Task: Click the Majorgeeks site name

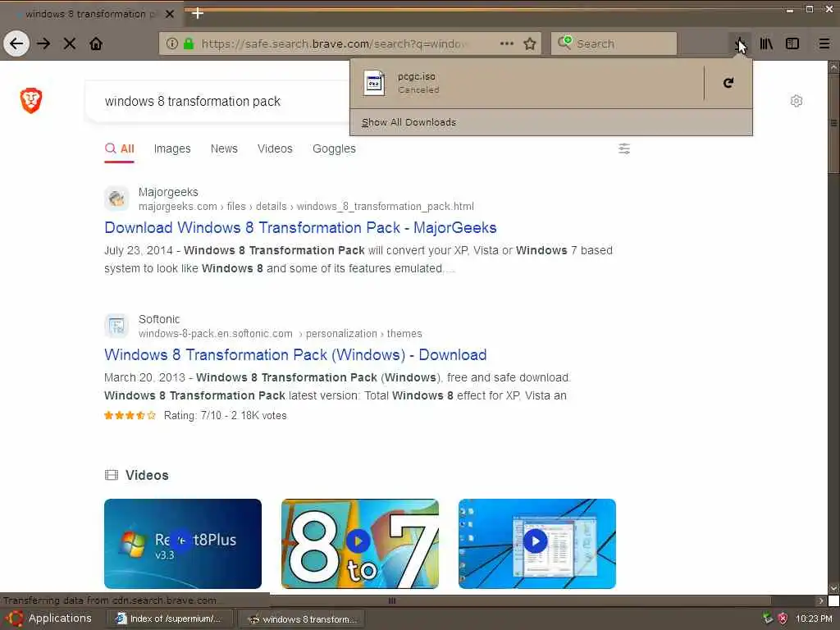Action: tap(168, 192)
